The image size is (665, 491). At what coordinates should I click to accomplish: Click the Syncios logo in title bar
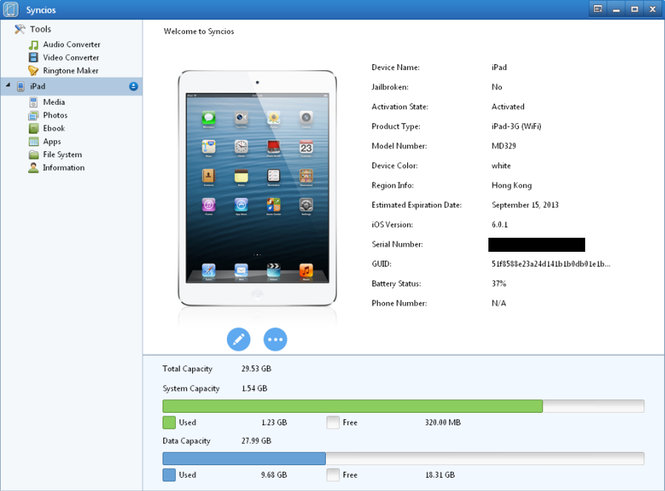click(11, 9)
